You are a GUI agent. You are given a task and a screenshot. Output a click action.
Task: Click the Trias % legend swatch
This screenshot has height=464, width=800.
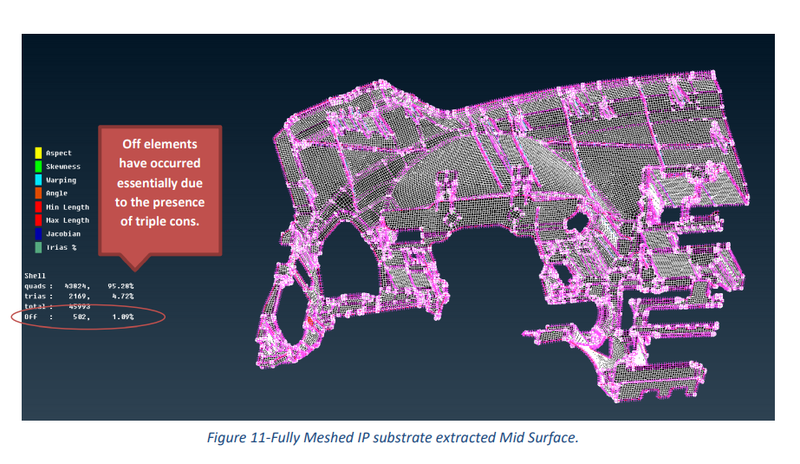click(x=37, y=245)
